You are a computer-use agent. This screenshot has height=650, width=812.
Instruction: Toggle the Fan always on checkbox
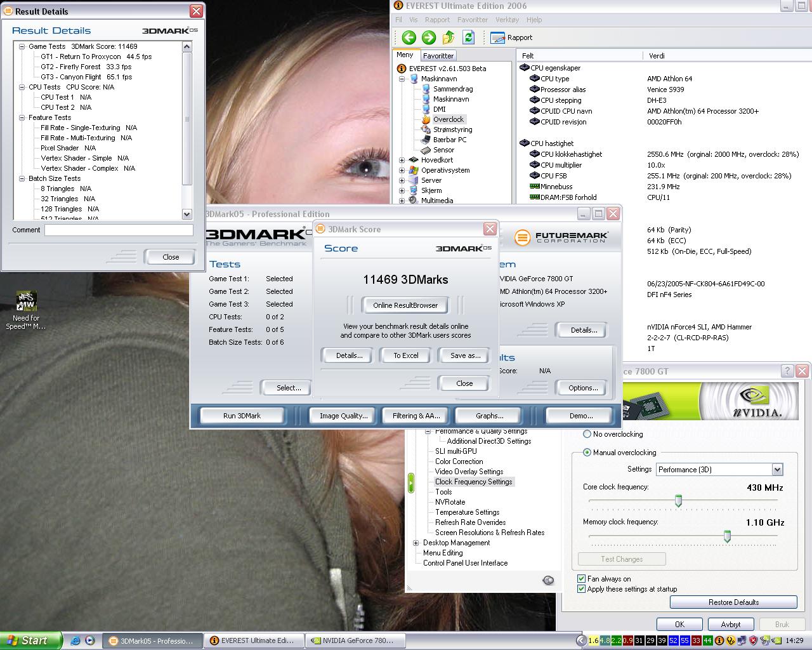click(x=581, y=578)
